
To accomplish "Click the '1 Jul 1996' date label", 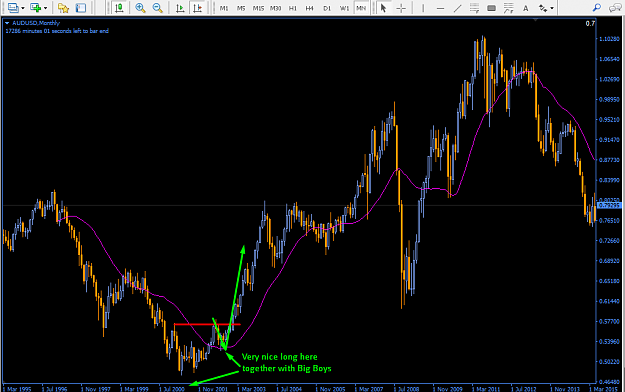I will [x=55, y=389].
